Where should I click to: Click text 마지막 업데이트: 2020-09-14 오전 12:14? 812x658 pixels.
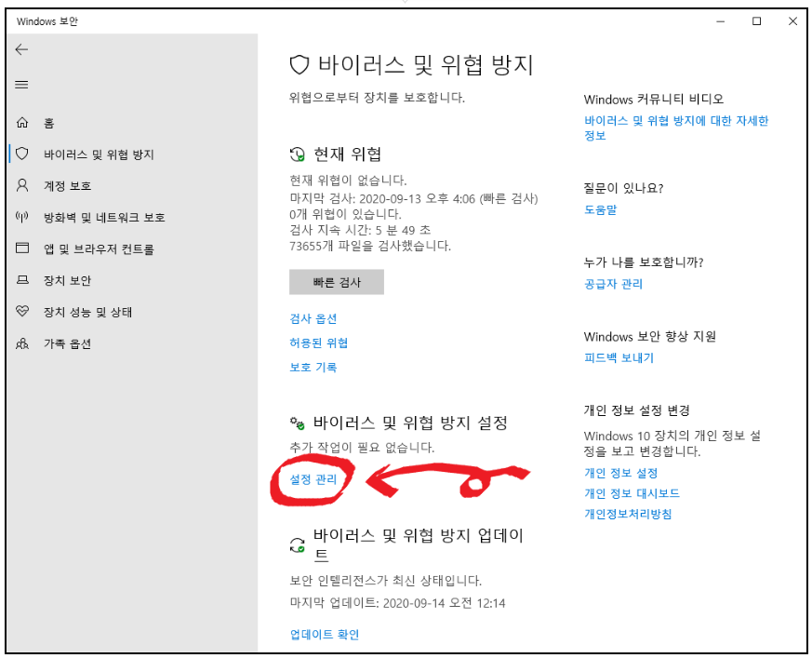pos(398,603)
